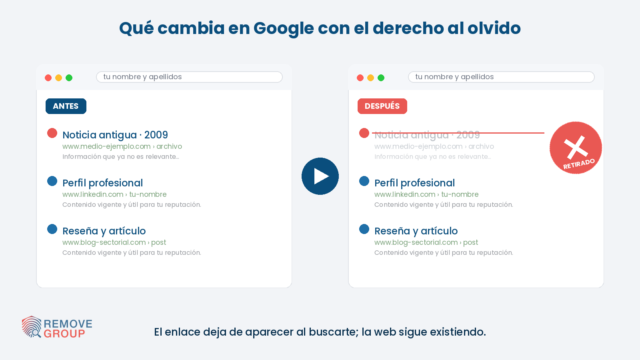Viewport: 640px width, 360px height.
Task: Click the red window dot in DESPUÉS window
Action: [x=360, y=78]
